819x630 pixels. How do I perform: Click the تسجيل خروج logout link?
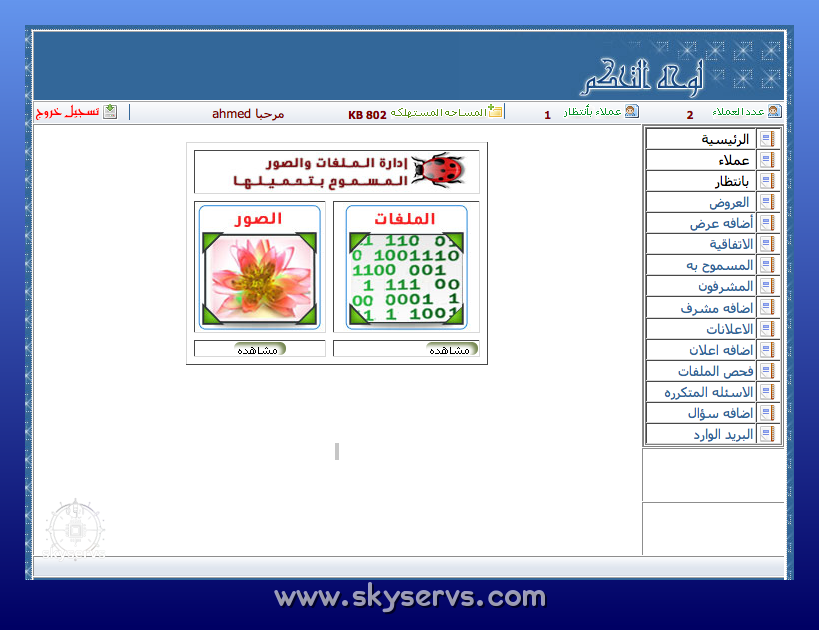68,112
